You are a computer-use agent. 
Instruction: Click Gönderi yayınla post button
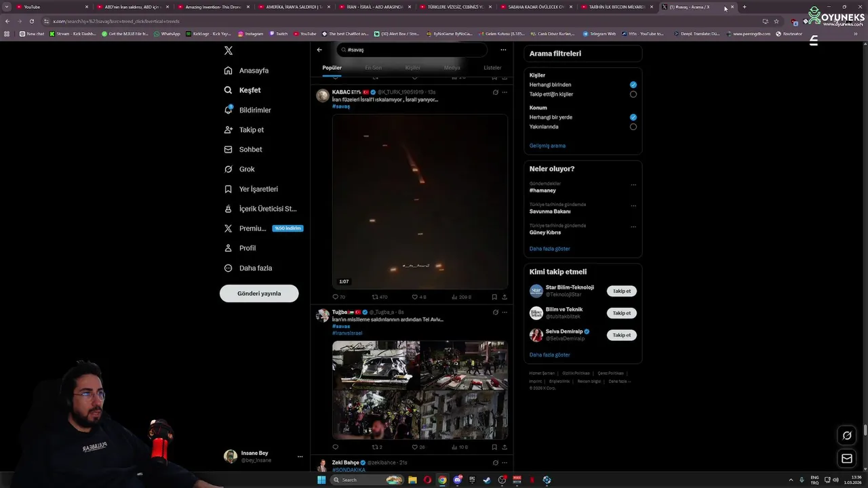(259, 293)
